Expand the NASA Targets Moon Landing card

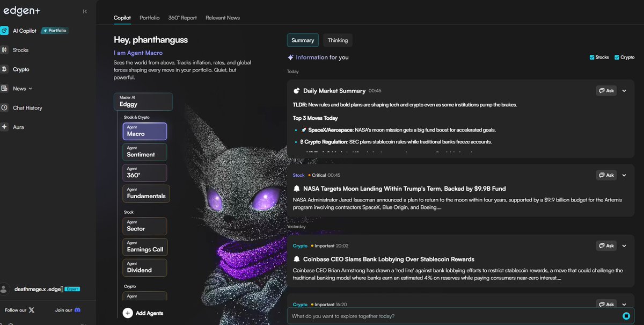pyautogui.click(x=624, y=175)
